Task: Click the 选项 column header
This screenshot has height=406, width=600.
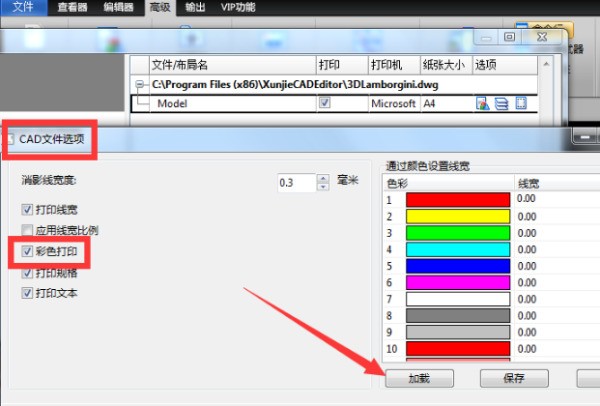Action: click(x=505, y=65)
